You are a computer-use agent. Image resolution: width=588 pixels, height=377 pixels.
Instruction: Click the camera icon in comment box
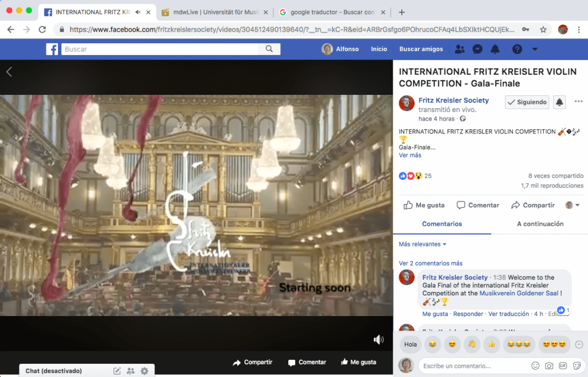point(549,366)
